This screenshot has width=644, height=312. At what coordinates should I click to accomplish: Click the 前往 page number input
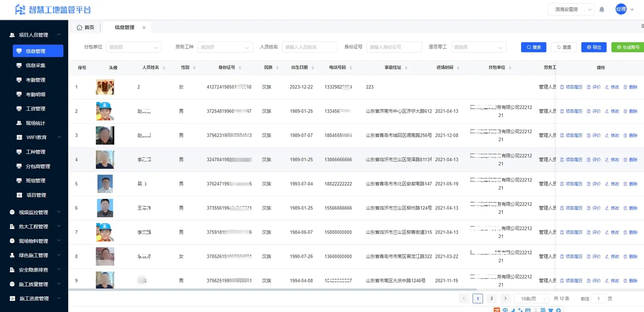598,299
